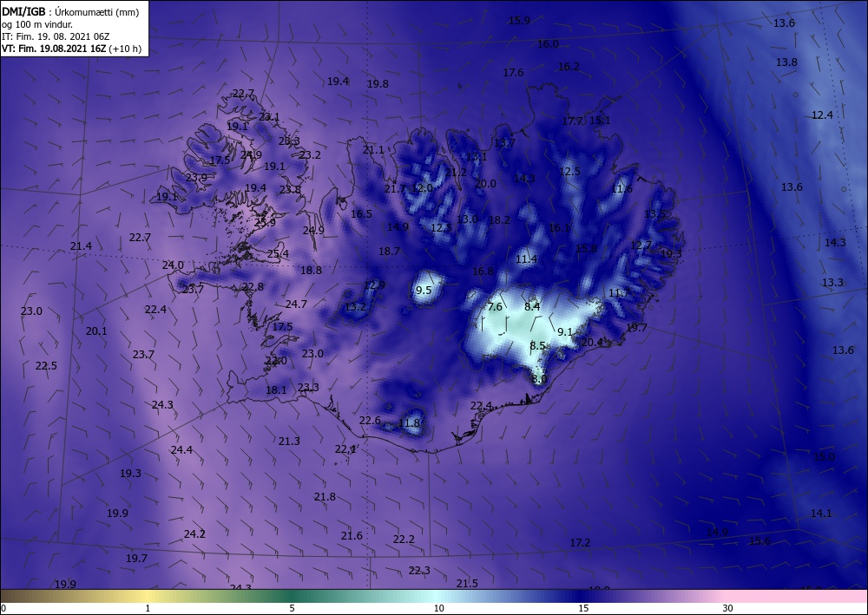Click the 21.8 map value
The height and width of the screenshot is (615, 868).
(x=325, y=497)
